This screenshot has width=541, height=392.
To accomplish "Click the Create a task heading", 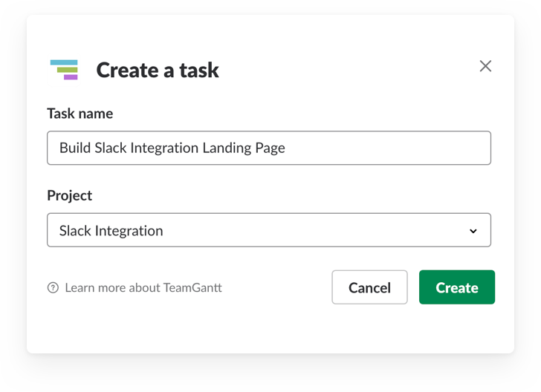I will coord(158,70).
